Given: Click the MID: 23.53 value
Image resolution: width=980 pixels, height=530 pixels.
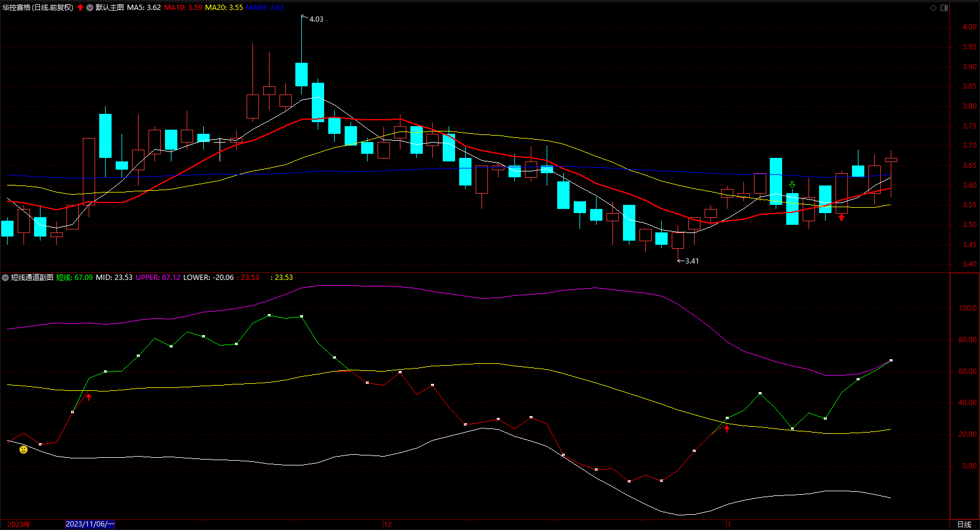Looking at the screenshot, I should tap(114, 278).
